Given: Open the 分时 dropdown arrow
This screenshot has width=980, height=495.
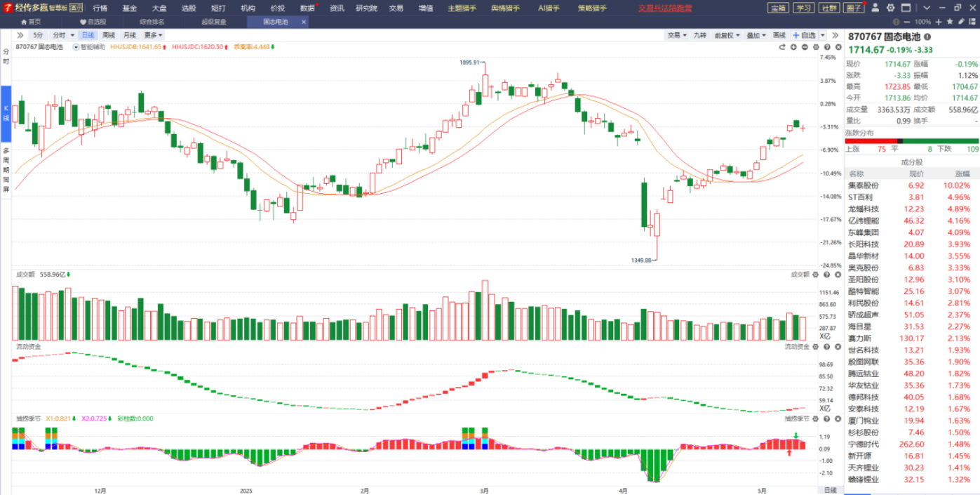Looking at the screenshot, I should [72, 35].
